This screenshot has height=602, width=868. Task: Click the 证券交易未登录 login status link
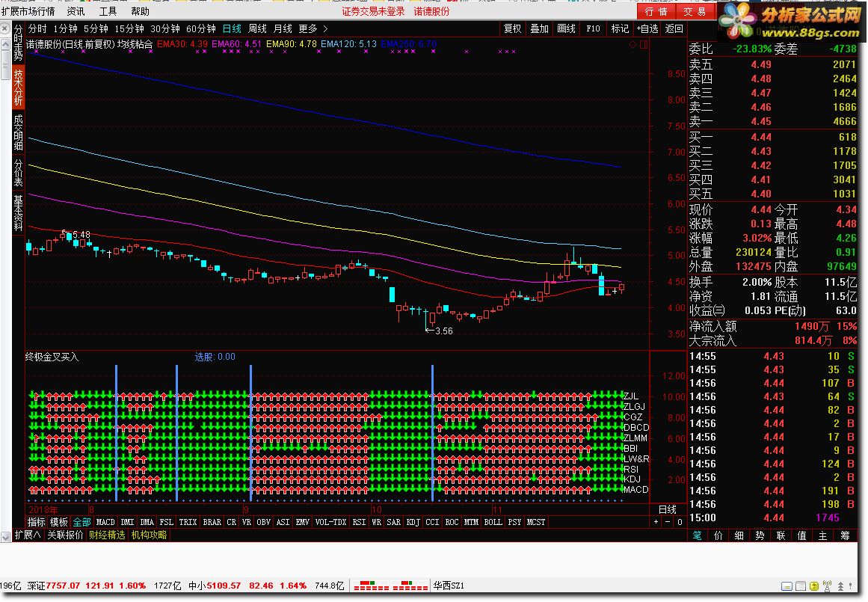coord(373,12)
